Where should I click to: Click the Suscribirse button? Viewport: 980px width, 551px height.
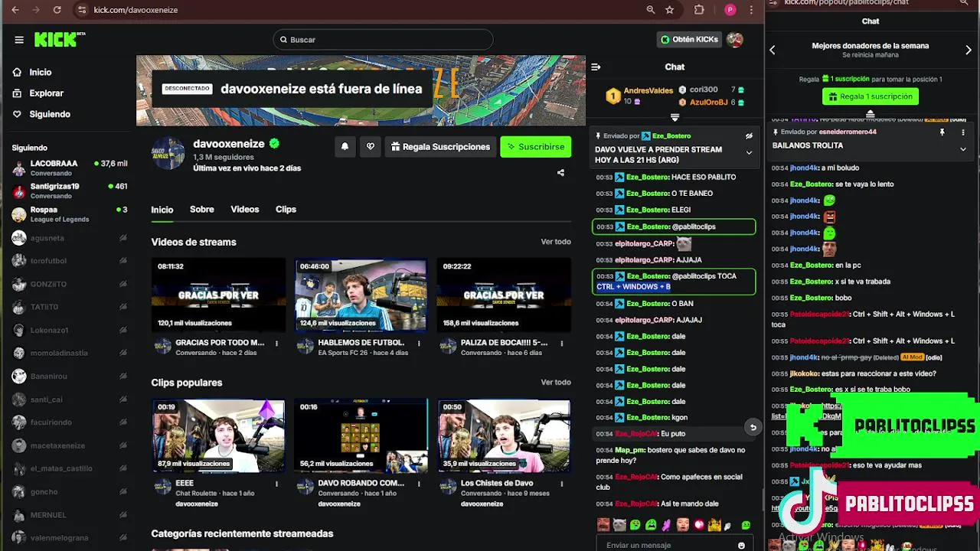coord(536,147)
